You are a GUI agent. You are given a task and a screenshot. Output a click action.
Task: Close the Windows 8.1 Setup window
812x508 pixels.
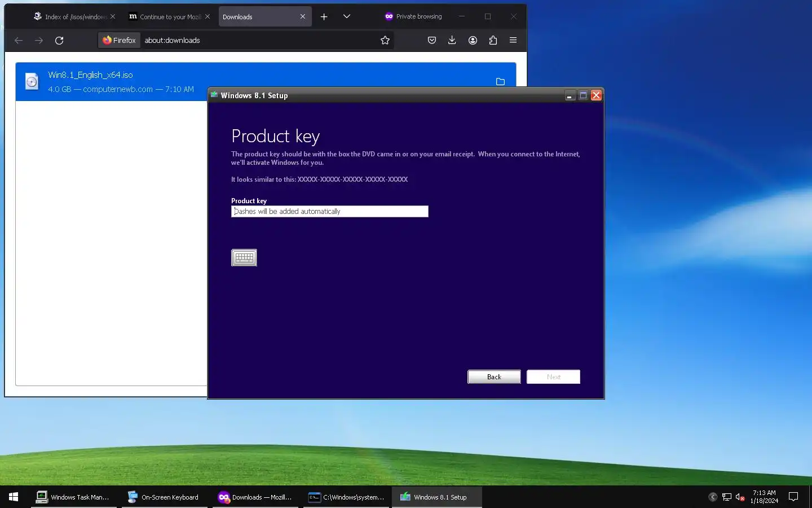click(x=596, y=95)
